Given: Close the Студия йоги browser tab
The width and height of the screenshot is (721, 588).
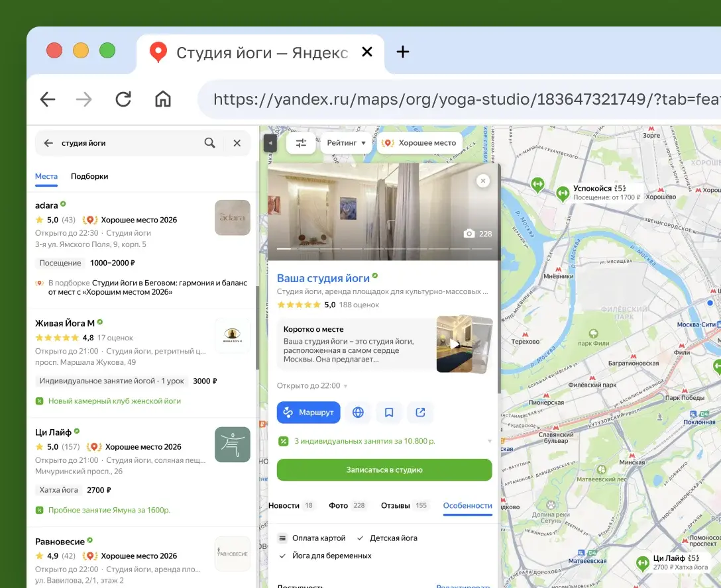Looking at the screenshot, I should [367, 52].
